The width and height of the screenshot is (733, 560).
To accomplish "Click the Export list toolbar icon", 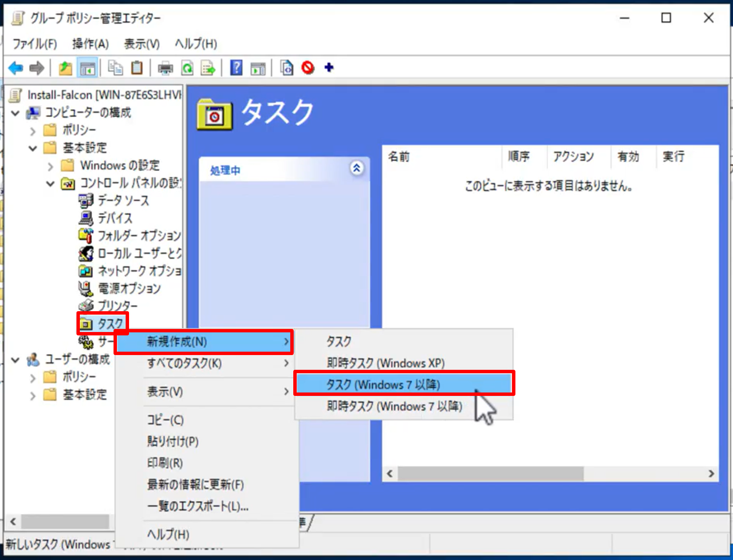I will click(x=208, y=68).
